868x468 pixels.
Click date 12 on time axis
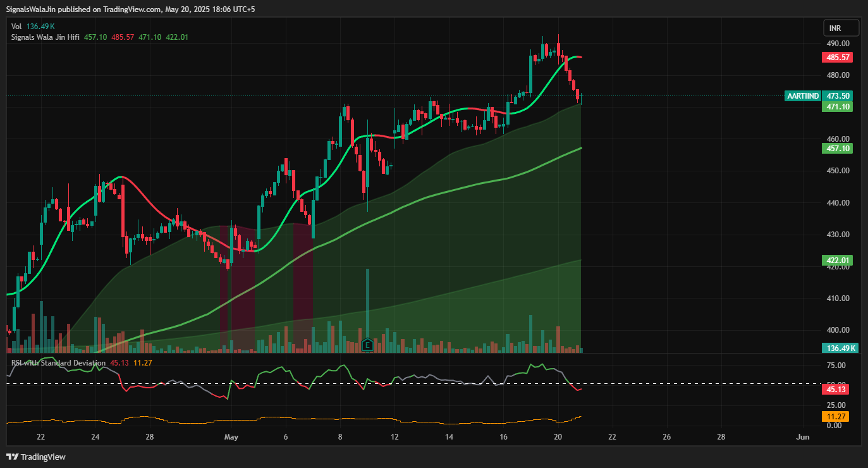(394, 437)
